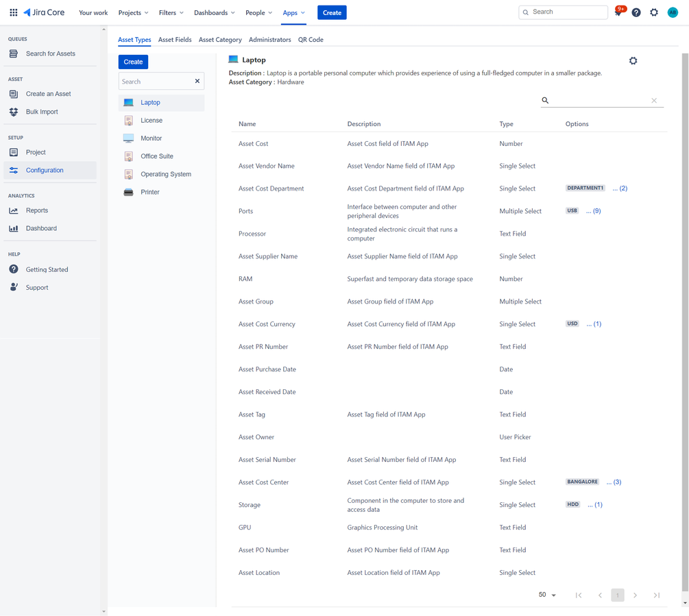Open Jira settings gear in top bar
689x616 pixels.
click(654, 13)
